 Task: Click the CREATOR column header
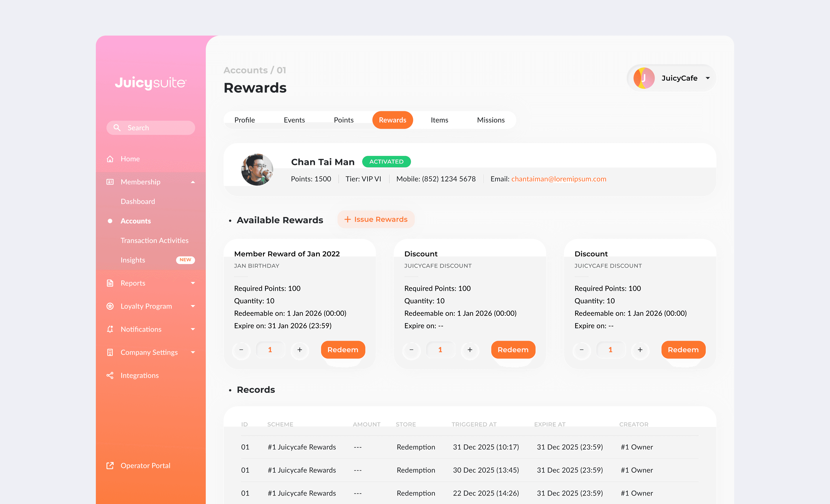tap(634, 424)
